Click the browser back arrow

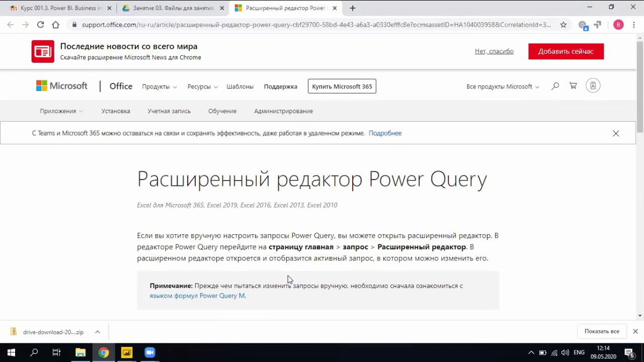coord(11,25)
